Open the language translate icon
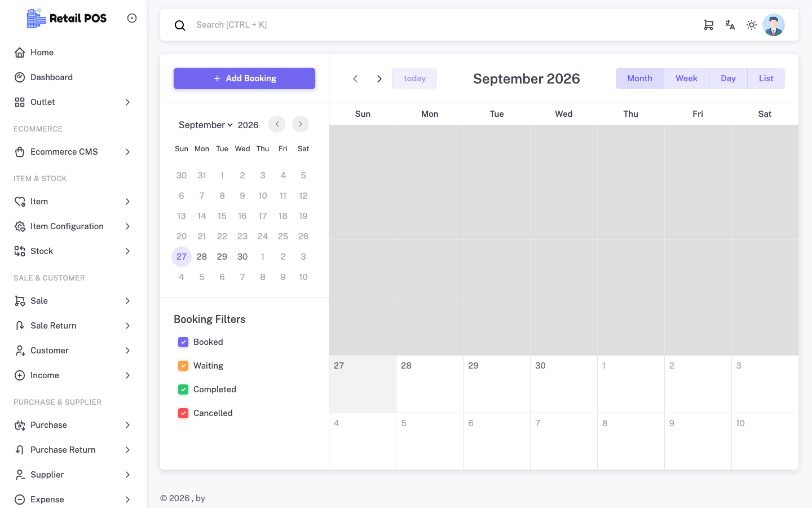The image size is (812, 508). (730, 25)
